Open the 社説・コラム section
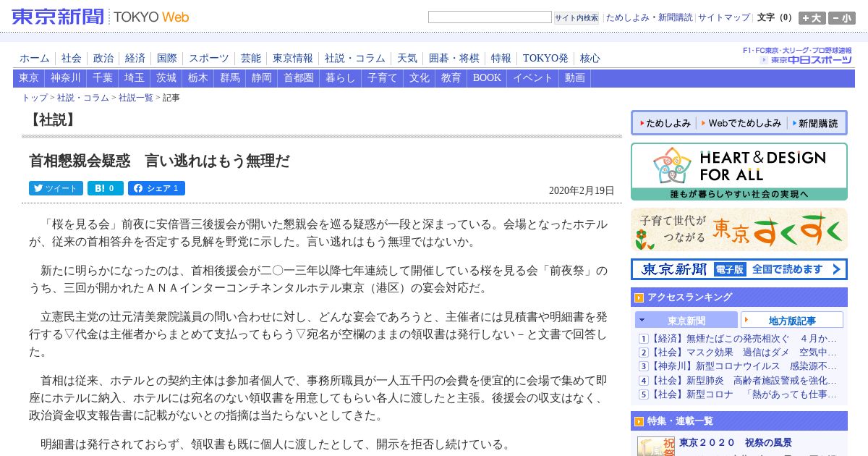The image size is (868, 456). coord(355,58)
